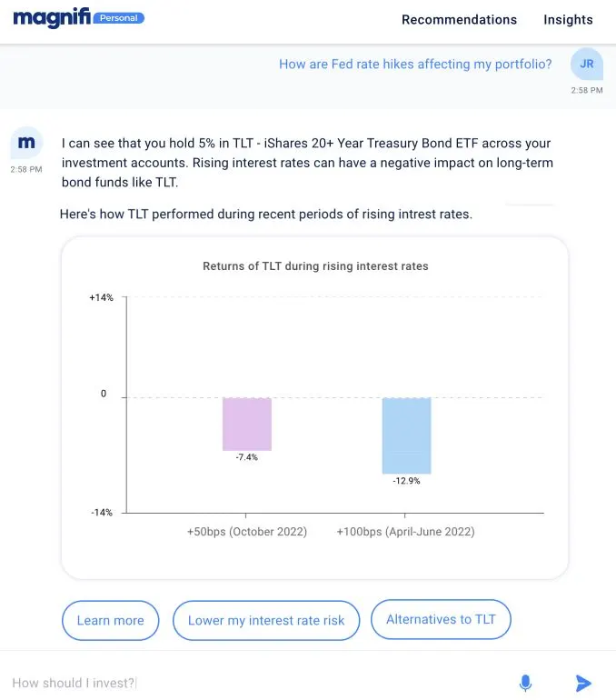616x700 pixels.
Task: Open the Recommendations tab
Action: [459, 20]
